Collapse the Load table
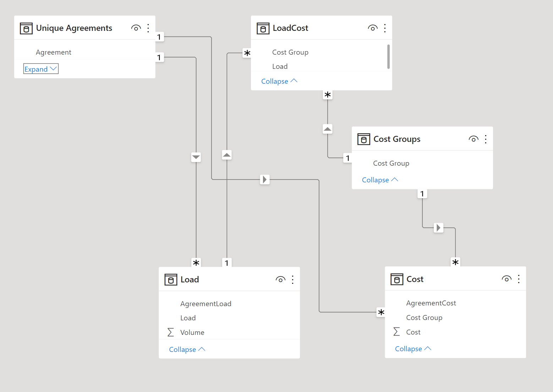This screenshot has width=553, height=392. pos(187,349)
